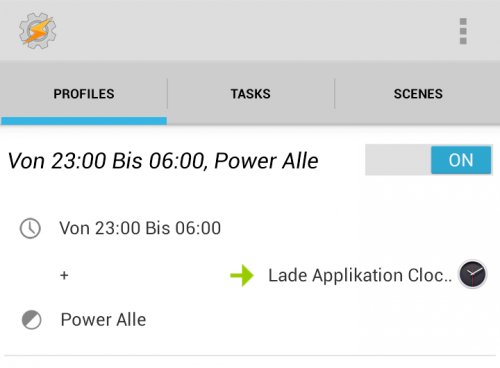This screenshot has height=368, width=500.
Task: Collapse the profile titled Von 23:00 Bis 06:00, Power Alle
Action: (163, 161)
